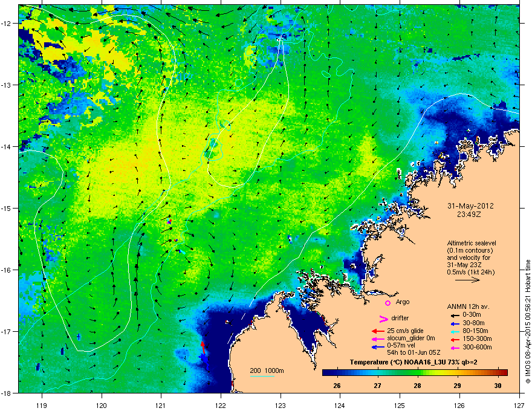Click the ANMN 12h av. legend heading

(x=468, y=306)
